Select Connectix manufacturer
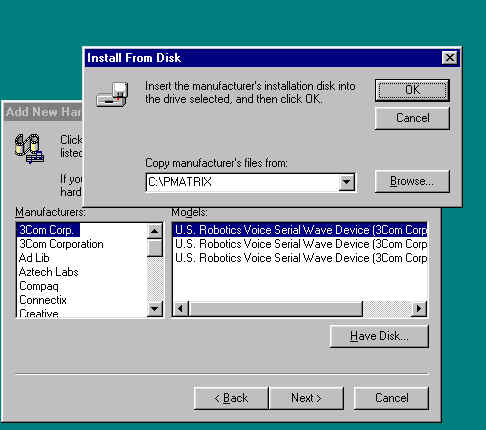486x430 pixels. tap(43, 300)
